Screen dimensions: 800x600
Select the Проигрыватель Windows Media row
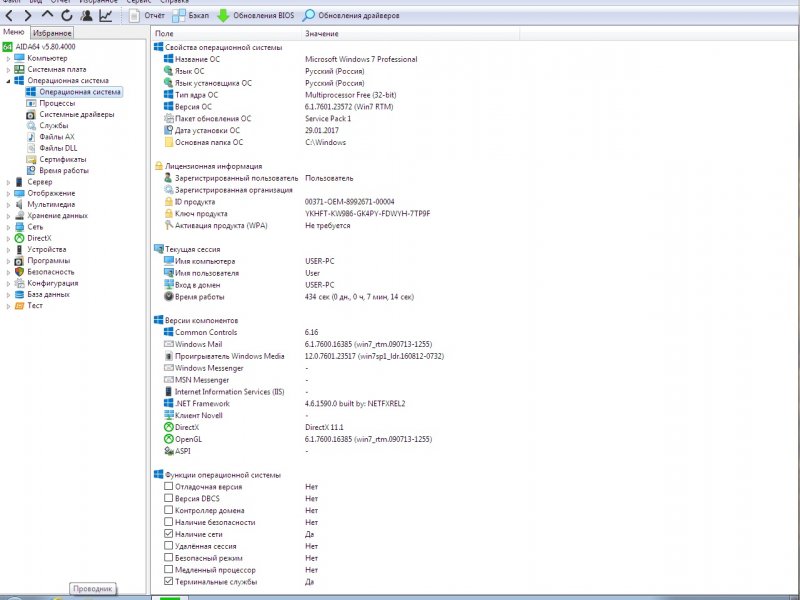pyautogui.click(x=304, y=356)
